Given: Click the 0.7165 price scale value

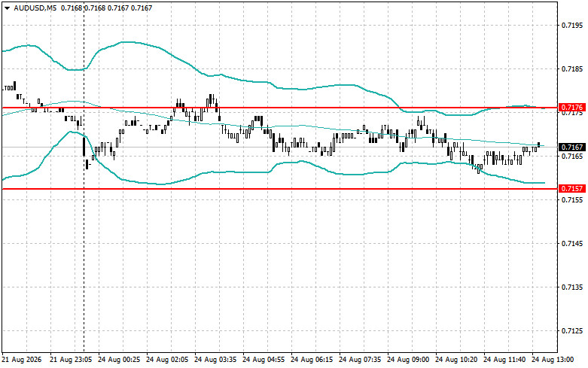Looking at the screenshot, I should coord(572,157).
